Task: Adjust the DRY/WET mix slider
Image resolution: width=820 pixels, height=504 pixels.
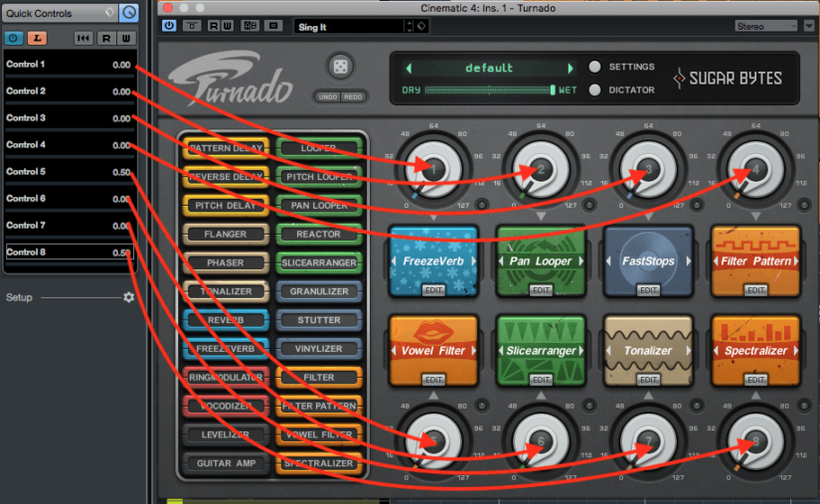Action: pos(490,89)
